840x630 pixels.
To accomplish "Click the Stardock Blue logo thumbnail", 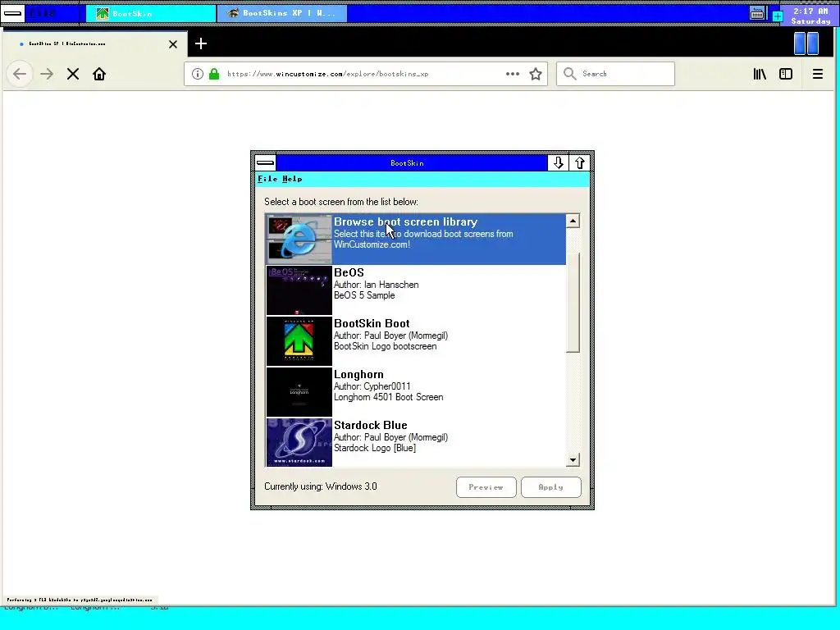I will pos(299,442).
